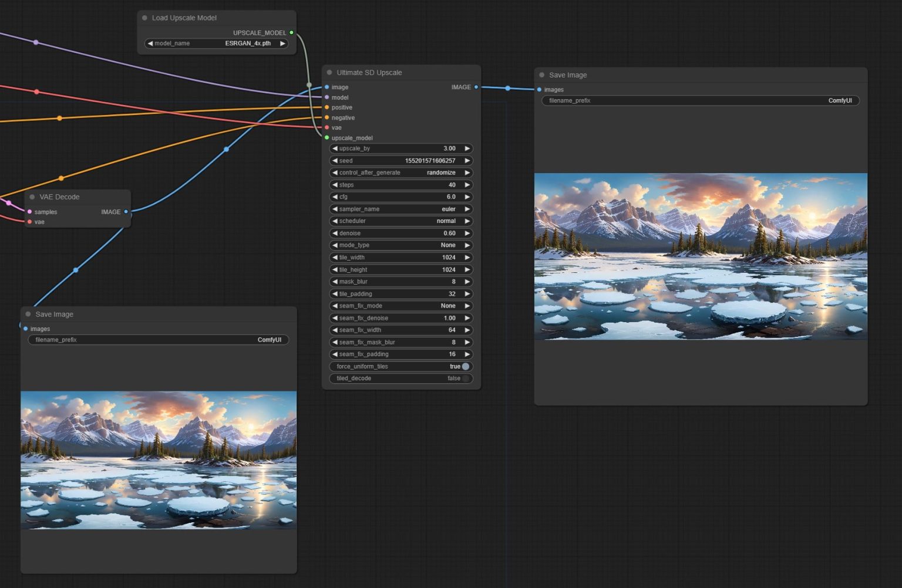The image size is (902, 588).
Task: Click the samples input socket on VAE Decode
Action: pyautogui.click(x=29, y=212)
